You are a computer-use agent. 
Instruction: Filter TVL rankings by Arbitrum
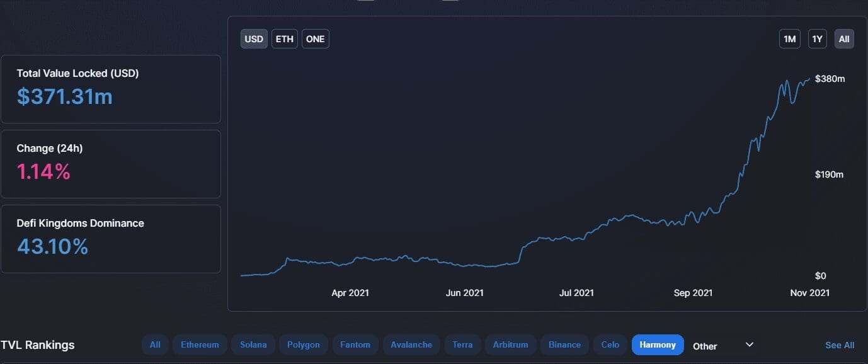pyautogui.click(x=510, y=344)
